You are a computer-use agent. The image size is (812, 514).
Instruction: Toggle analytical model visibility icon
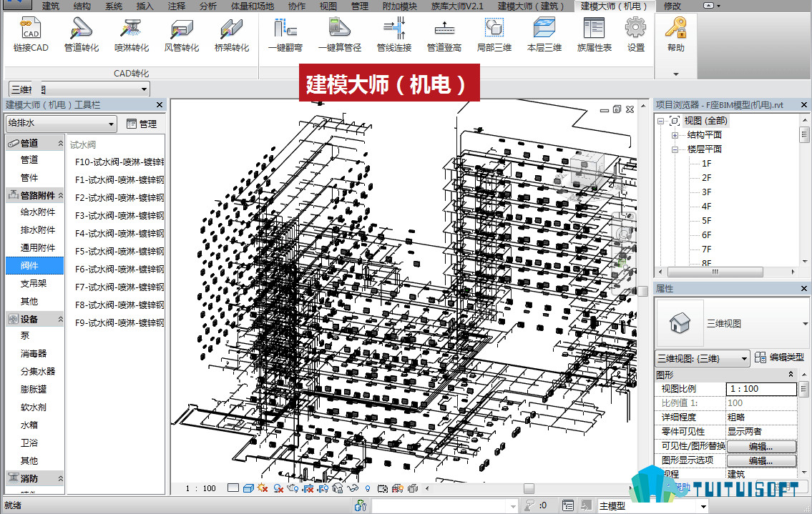click(398, 488)
